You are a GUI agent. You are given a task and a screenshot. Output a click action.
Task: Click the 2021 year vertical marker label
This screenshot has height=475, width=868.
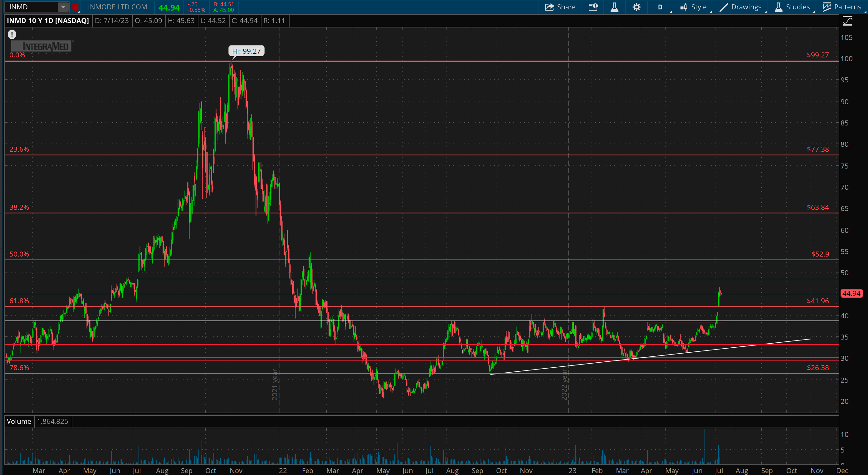pos(275,385)
